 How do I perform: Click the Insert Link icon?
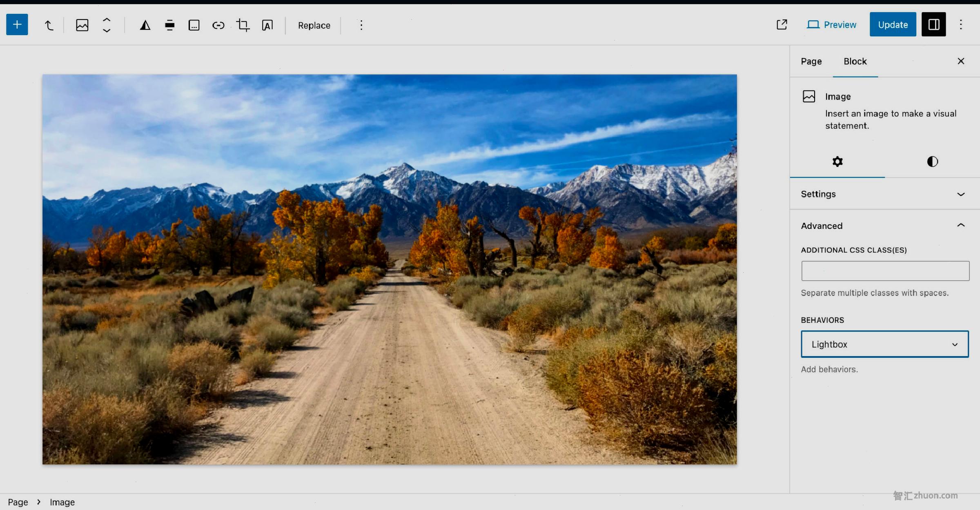218,25
